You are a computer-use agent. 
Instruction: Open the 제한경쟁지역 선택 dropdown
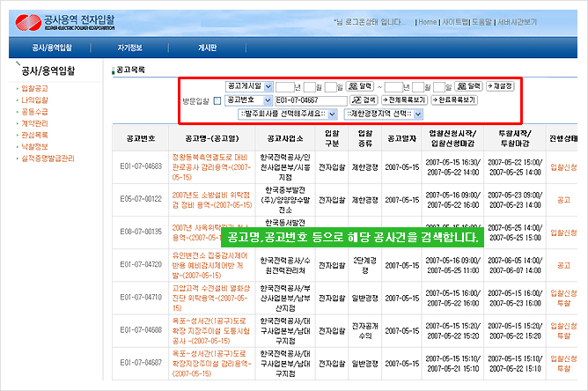(x=384, y=114)
